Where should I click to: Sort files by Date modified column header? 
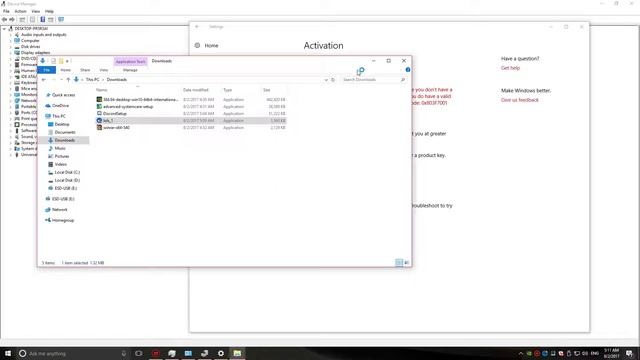click(196, 90)
